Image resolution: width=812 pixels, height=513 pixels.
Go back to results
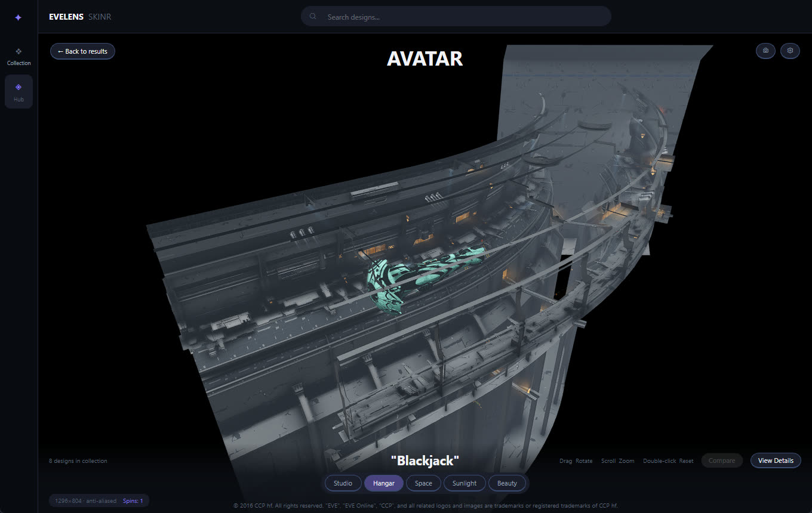point(82,51)
